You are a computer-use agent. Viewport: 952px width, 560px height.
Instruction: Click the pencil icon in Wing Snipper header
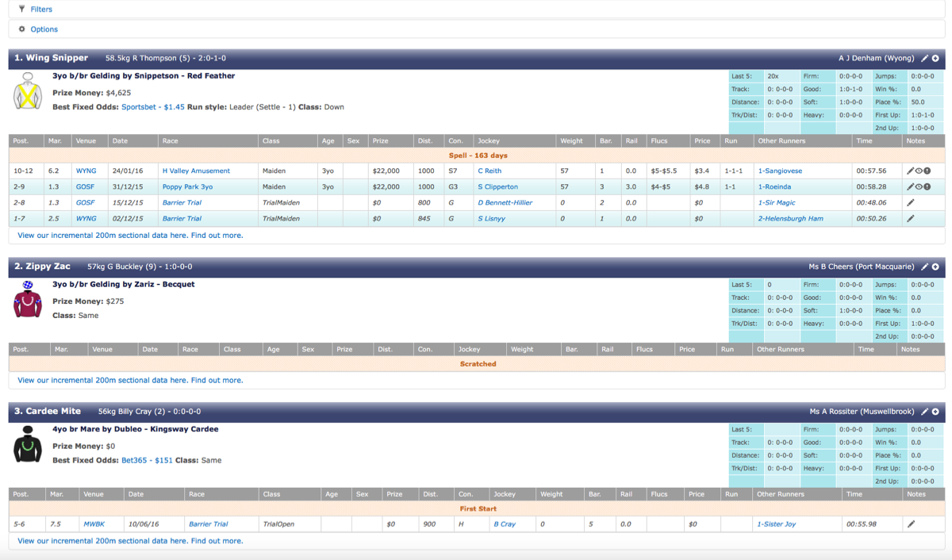pyautogui.click(x=924, y=59)
